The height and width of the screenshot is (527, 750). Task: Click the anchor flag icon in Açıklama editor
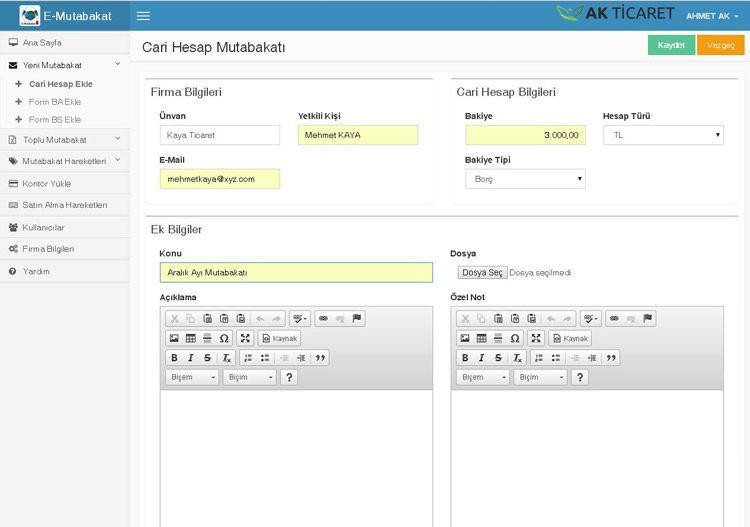tap(357, 318)
